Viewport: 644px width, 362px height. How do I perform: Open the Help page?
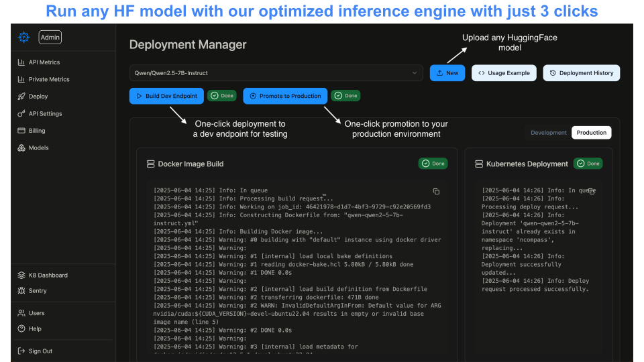tap(35, 328)
